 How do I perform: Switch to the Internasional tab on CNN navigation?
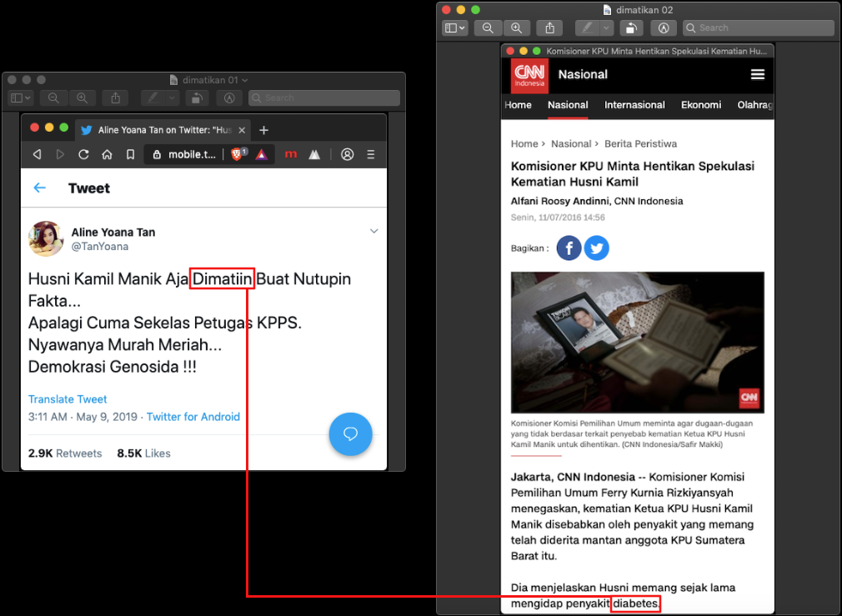point(634,105)
